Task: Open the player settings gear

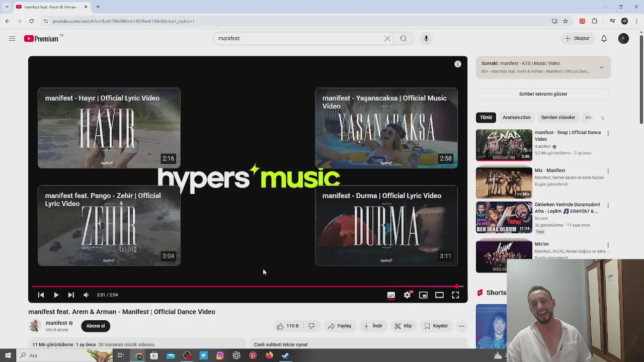Action: [407, 295]
